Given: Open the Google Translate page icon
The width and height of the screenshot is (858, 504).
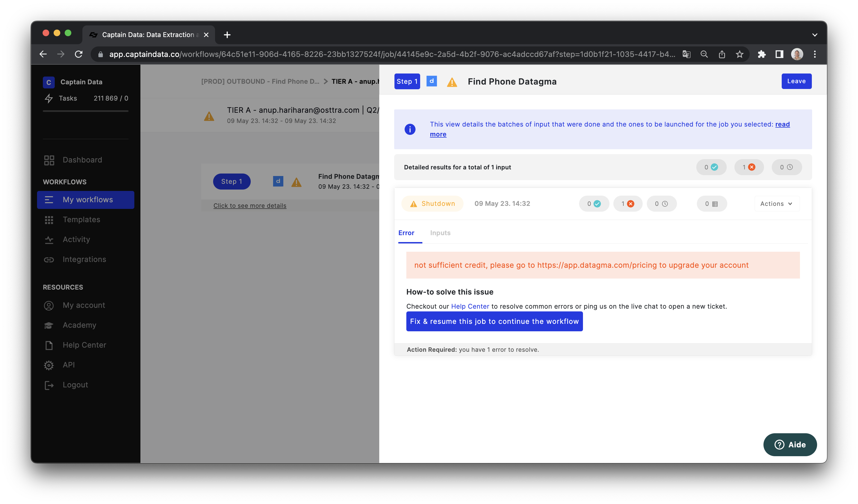Looking at the screenshot, I should 686,54.
